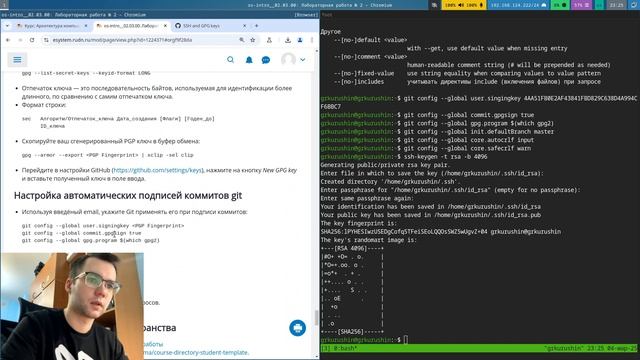Click the green status block in top bar
Viewport: 640px width, 360px height.
pyautogui.click(x=560, y=5)
